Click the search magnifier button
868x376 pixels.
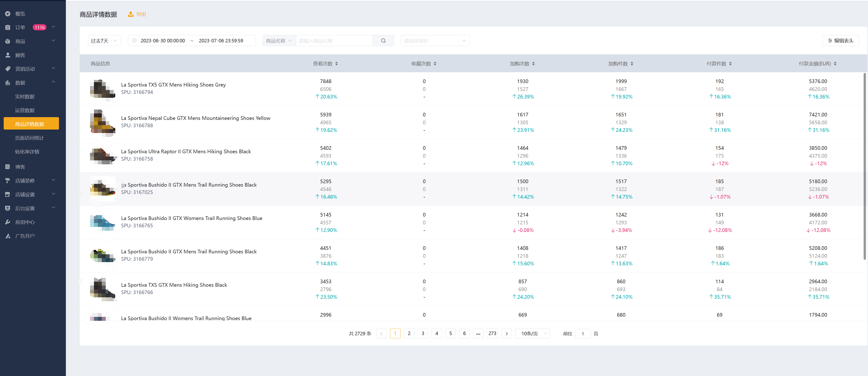(383, 41)
